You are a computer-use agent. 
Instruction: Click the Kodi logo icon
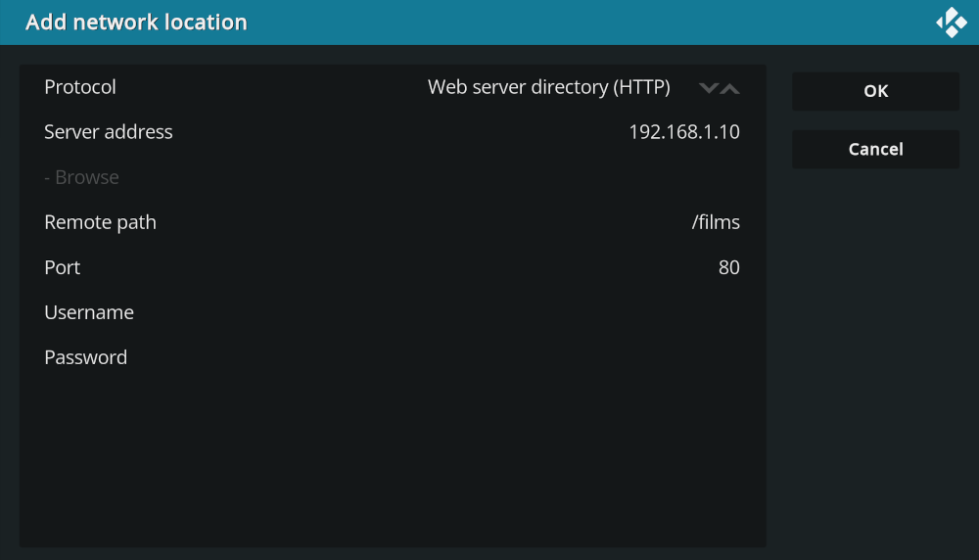tap(951, 23)
